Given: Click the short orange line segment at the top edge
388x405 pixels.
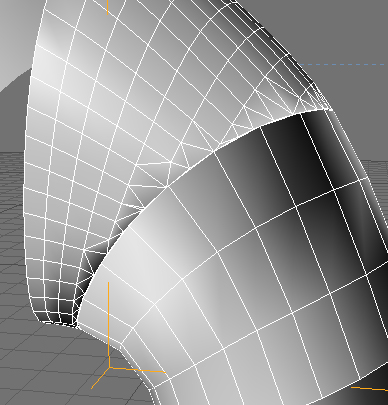Looking at the screenshot, I should (107, 7).
